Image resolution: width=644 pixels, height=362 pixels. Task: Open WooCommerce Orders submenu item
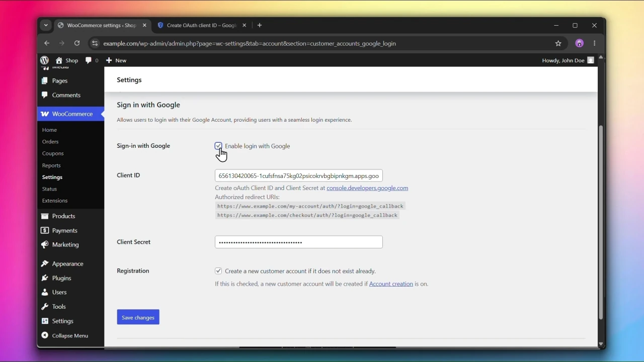pyautogui.click(x=50, y=142)
